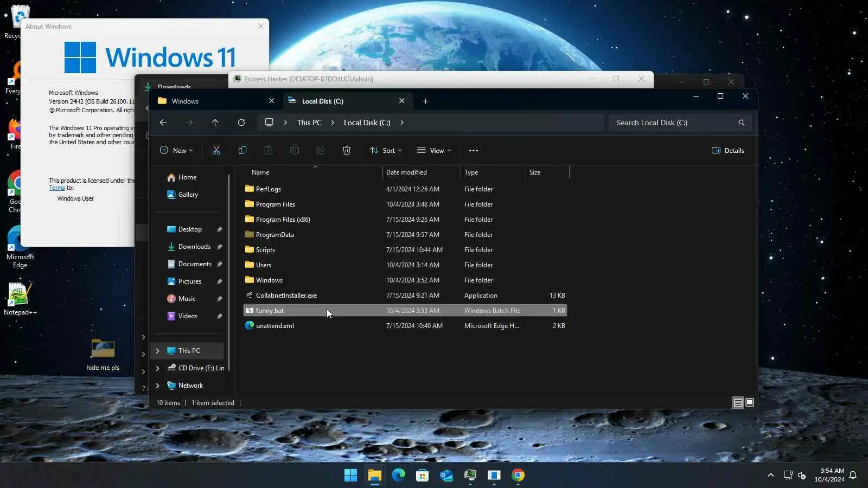Open Outlook from taskbar

(x=446, y=476)
